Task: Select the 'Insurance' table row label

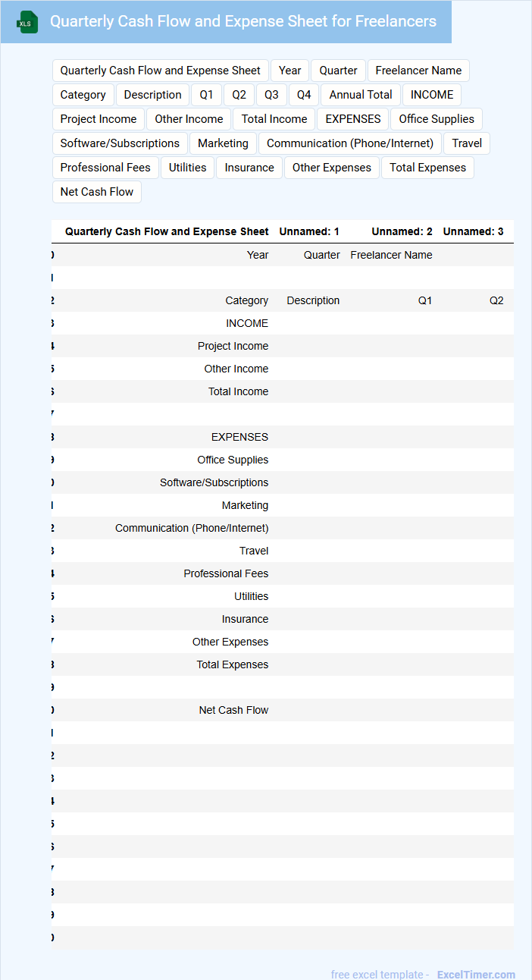Action: click(246, 619)
